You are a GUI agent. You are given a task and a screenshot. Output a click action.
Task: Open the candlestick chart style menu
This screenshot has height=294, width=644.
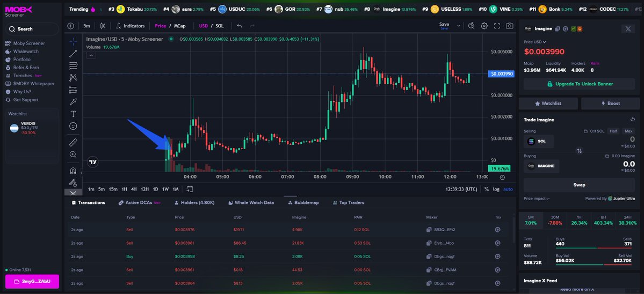[103, 26]
